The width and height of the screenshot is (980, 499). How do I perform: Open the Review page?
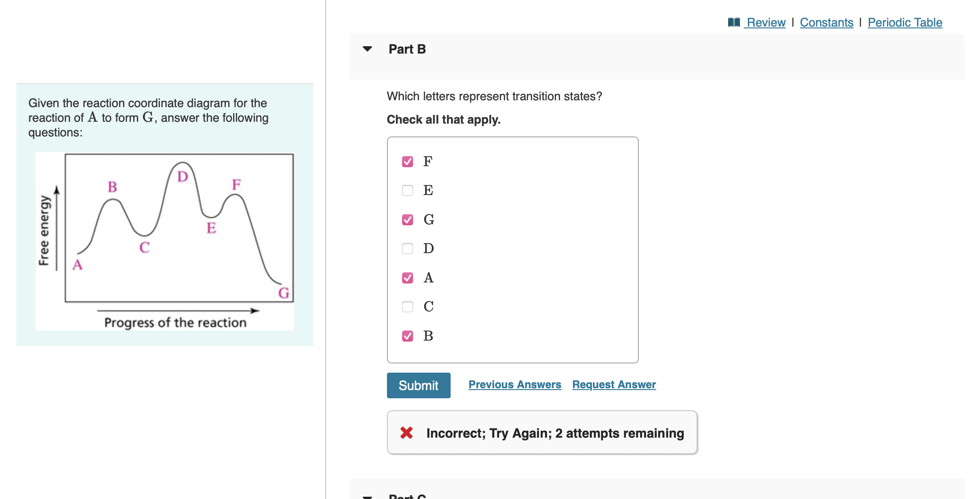click(x=765, y=22)
